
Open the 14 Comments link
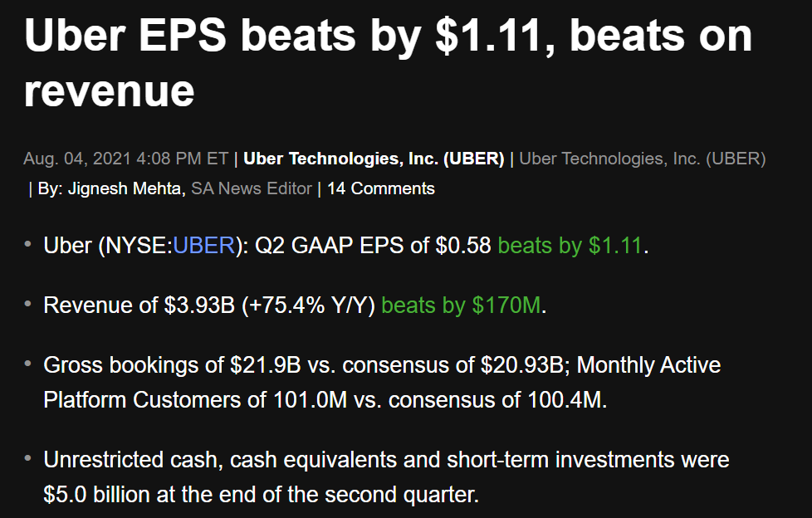(x=380, y=188)
